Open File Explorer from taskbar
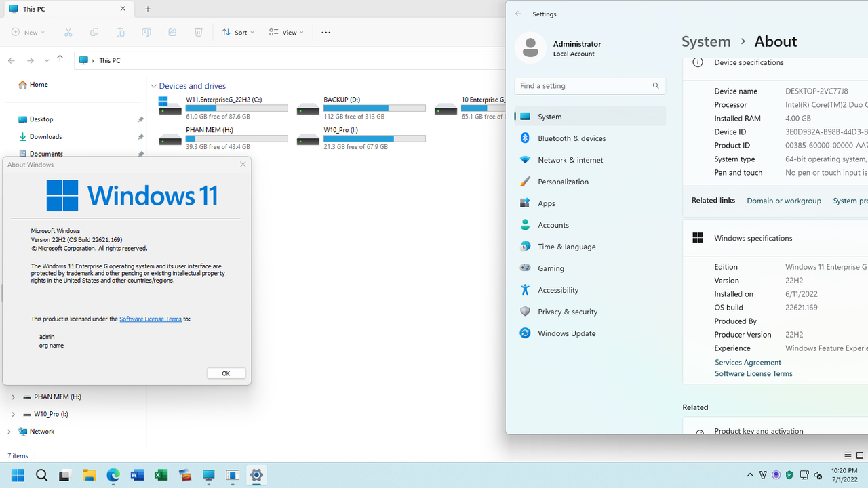The height and width of the screenshot is (488, 868). coord(89,475)
